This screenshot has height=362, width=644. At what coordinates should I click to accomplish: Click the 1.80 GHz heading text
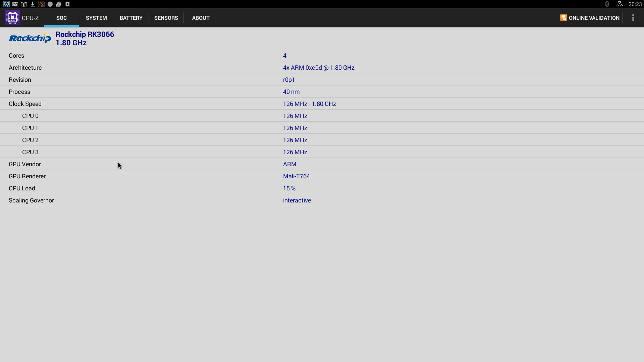click(x=71, y=43)
